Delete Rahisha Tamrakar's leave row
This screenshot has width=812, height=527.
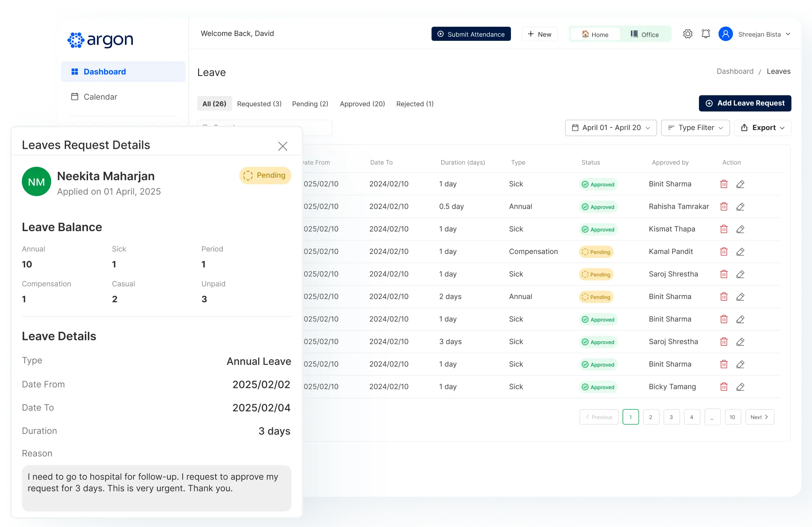(x=724, y=207)
